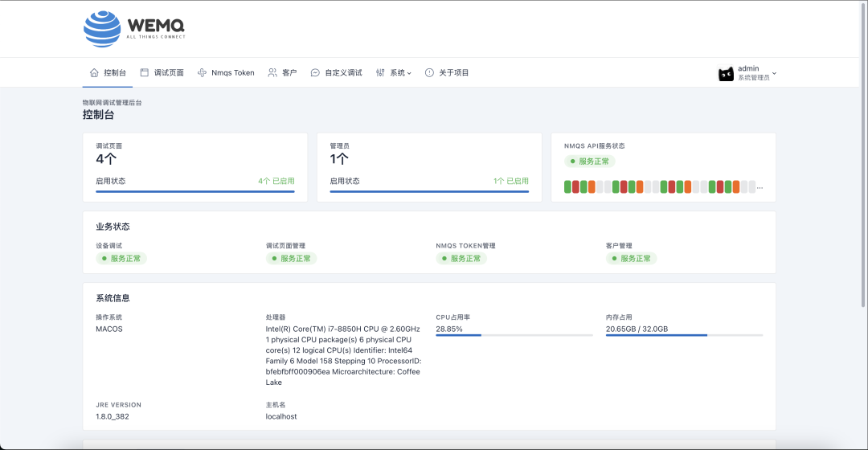Click the ellipsis after the API status blocks
Screen dimensions: 868x450
pos(760,188)
